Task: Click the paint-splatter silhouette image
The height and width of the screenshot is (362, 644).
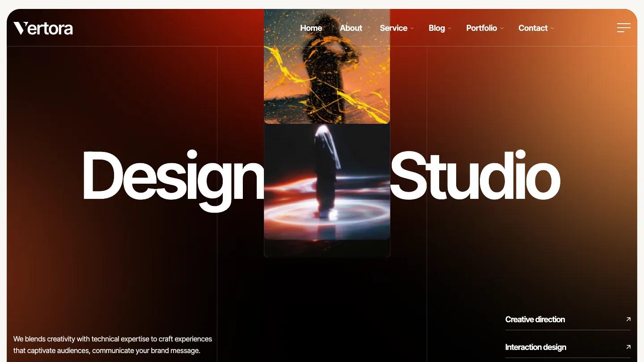Action: click(327, 66)
